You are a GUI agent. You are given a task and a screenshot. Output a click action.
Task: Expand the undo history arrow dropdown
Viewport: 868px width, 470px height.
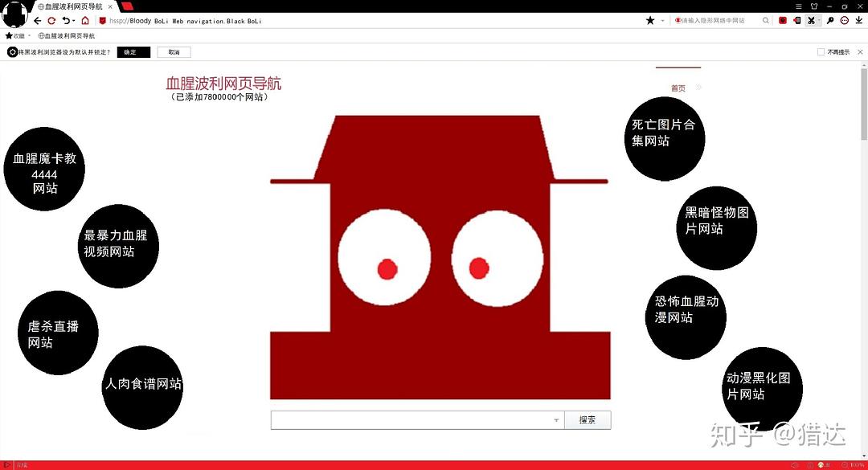click(73, 21)
